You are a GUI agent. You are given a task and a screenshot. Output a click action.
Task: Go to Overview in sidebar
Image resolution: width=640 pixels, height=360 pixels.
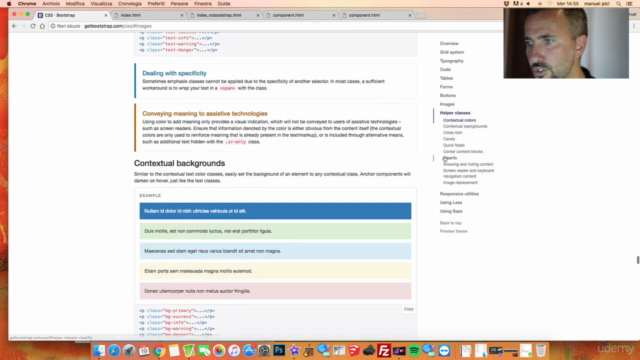click(449, 43)
